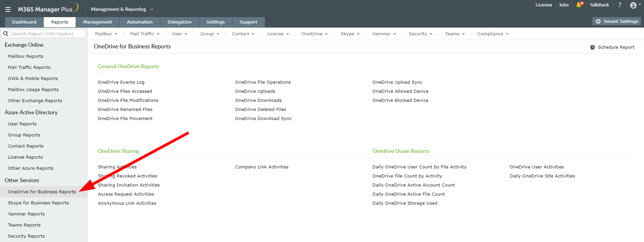
Task: Open the Management tab
Action: tap(98, 22)
